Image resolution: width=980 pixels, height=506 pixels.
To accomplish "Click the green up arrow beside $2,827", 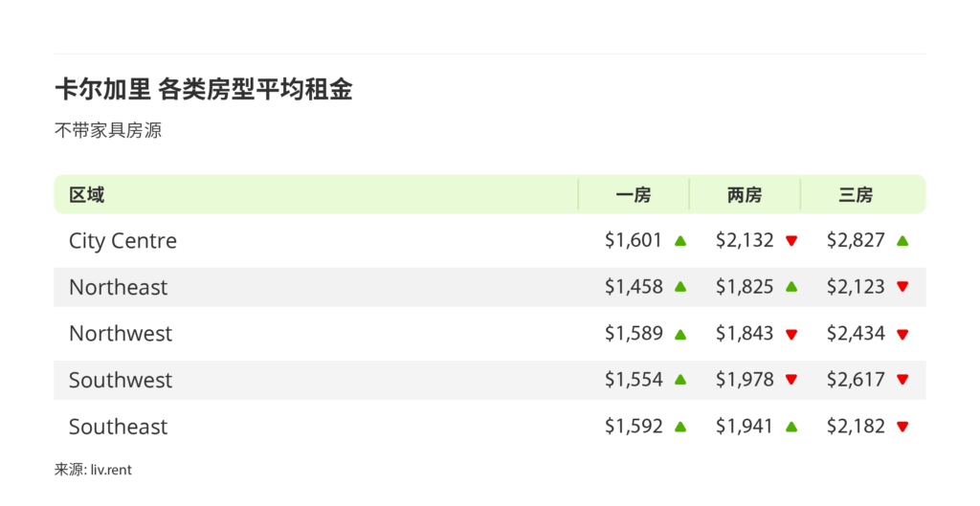I will pos(902,241).
